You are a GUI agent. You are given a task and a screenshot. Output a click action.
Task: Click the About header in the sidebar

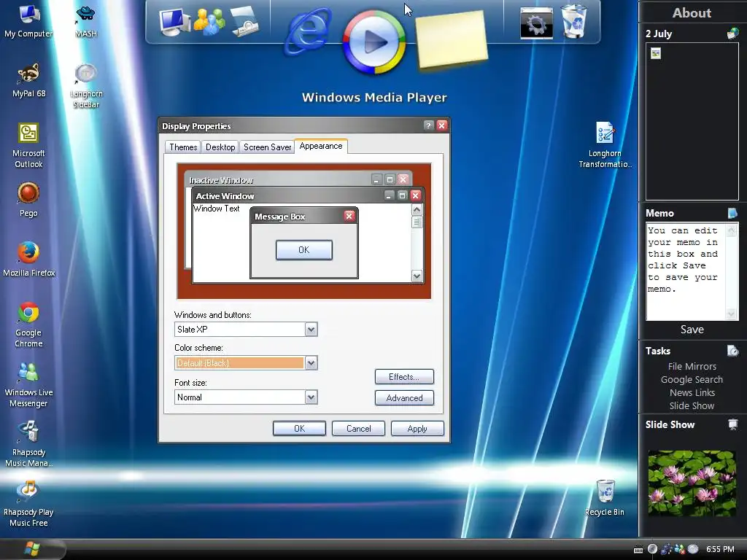coord(692,13)
